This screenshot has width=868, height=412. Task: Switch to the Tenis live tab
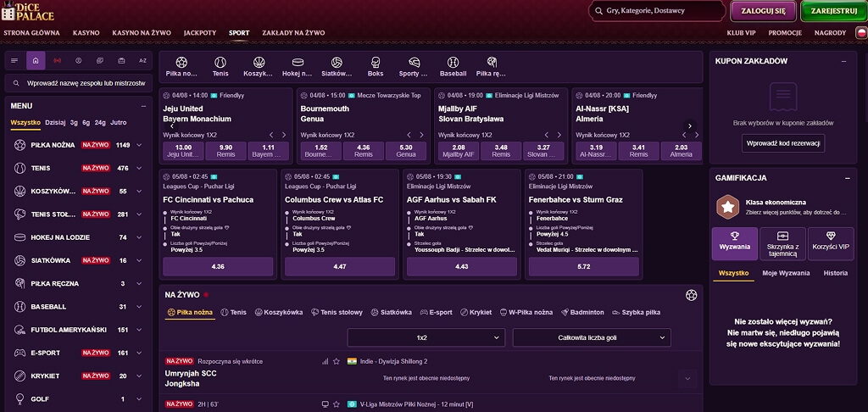pyautogui.click(x=234, y=312)
